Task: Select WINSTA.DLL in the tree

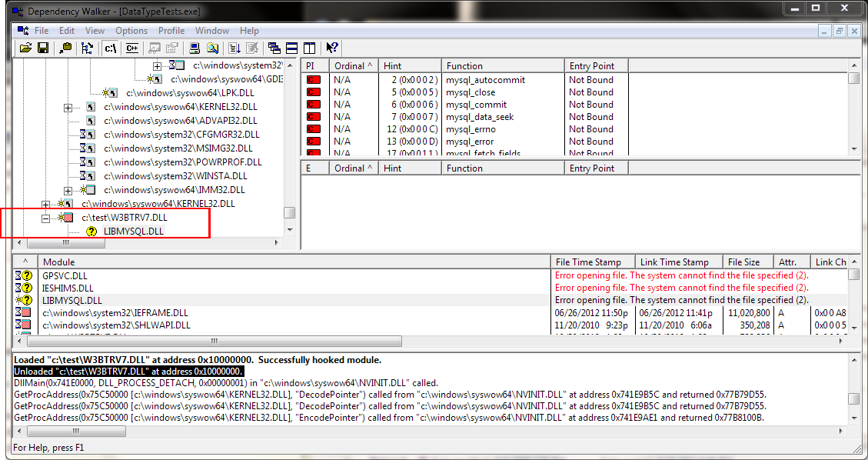Action: point(175,176)
